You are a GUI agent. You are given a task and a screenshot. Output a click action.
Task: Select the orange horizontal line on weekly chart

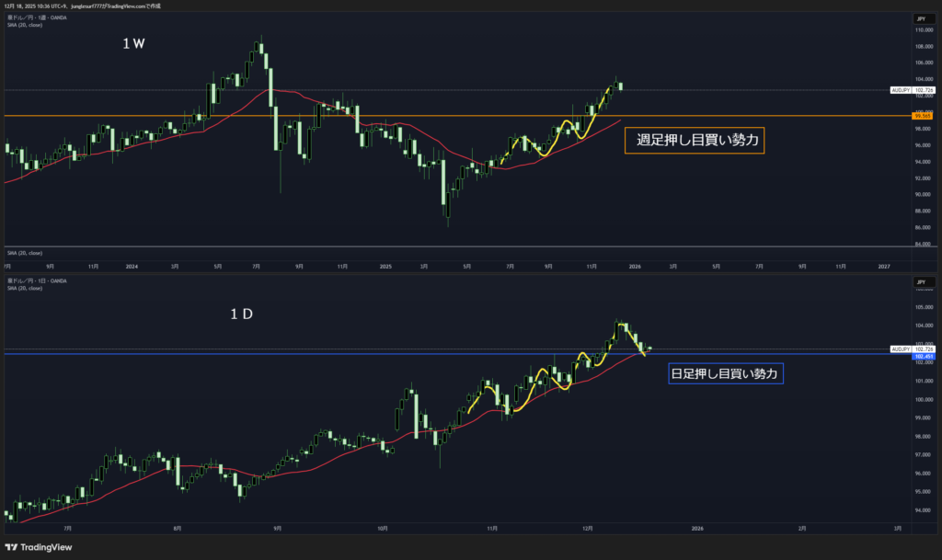[x=276, y=116]
